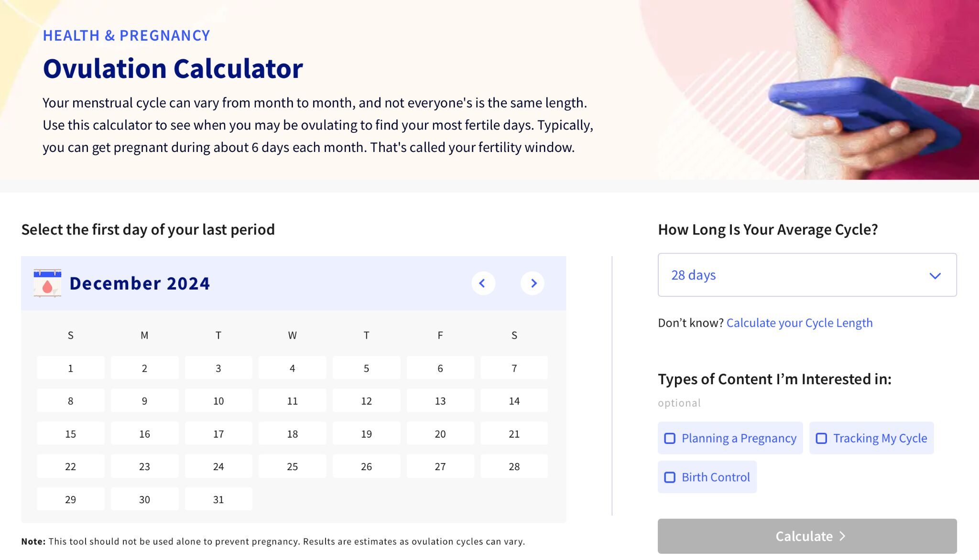979x560 pixels.
Task: Click the Birth Control checkbox icon
Action: (670, 477)
